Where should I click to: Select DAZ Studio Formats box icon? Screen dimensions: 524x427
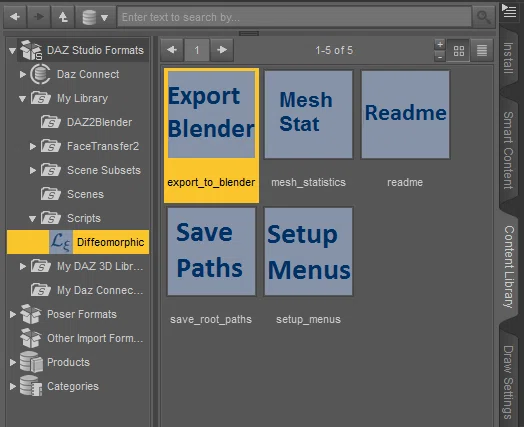pyautogui.click(x=31, y=50)
